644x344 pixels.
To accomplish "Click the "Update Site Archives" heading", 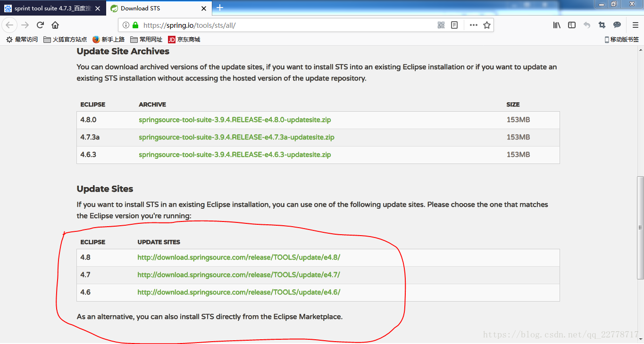I will pos(123,51).
